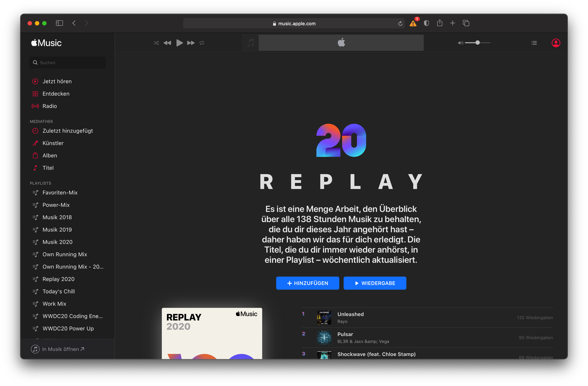Show tab overview
Image resolution: width=588 pixels, height=386 pixels.
coord(466,23)
